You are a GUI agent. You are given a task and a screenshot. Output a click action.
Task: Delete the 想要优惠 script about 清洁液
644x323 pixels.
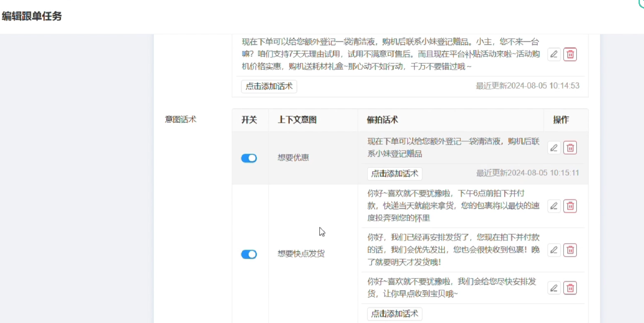click(570, 148)
